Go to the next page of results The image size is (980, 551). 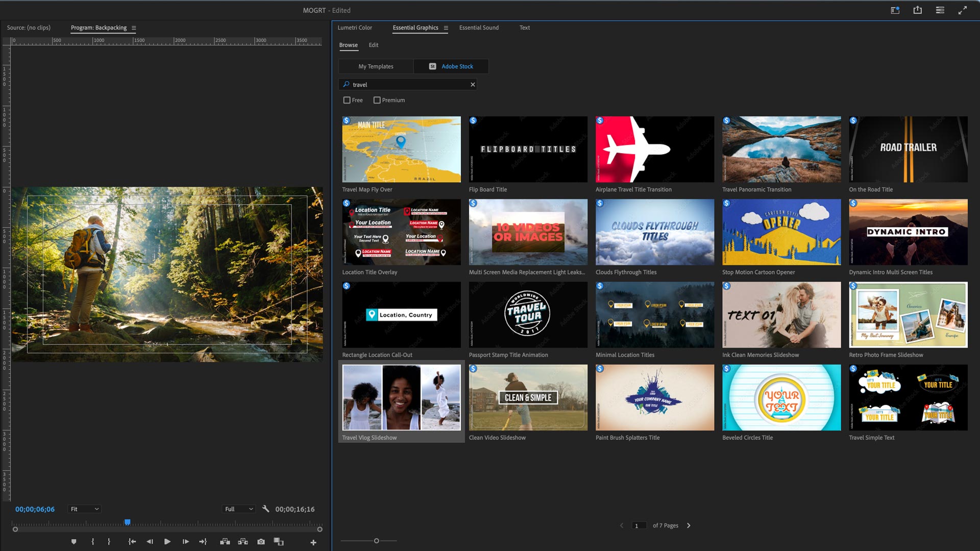point(689,525)
